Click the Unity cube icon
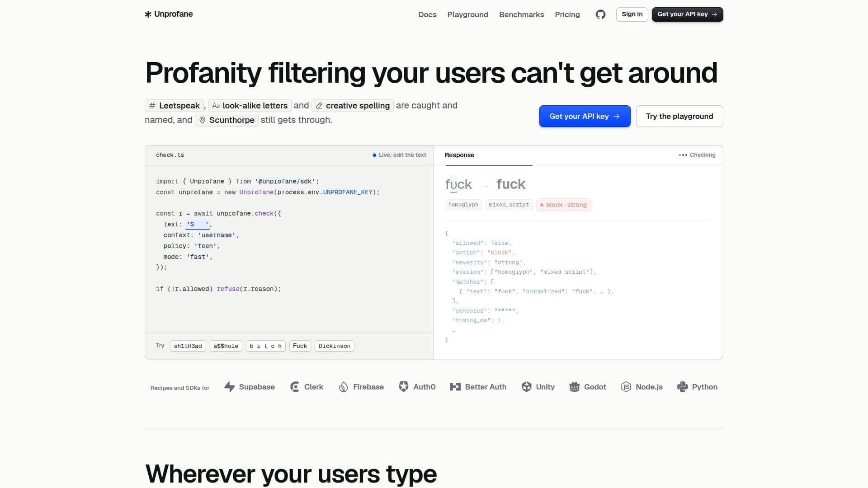The image size is (868, 488). point(526,387)
